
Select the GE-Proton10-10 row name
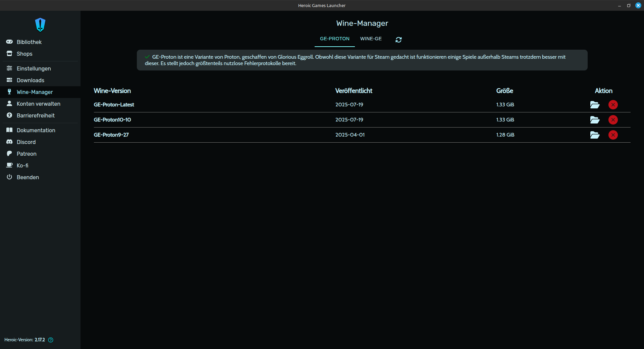112,120
